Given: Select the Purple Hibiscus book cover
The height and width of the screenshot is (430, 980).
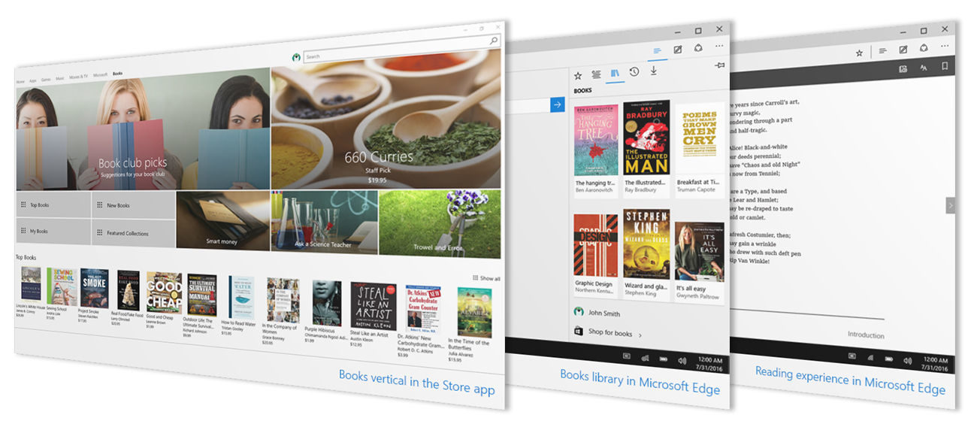Looking at the screenshot, I should 326,303.
